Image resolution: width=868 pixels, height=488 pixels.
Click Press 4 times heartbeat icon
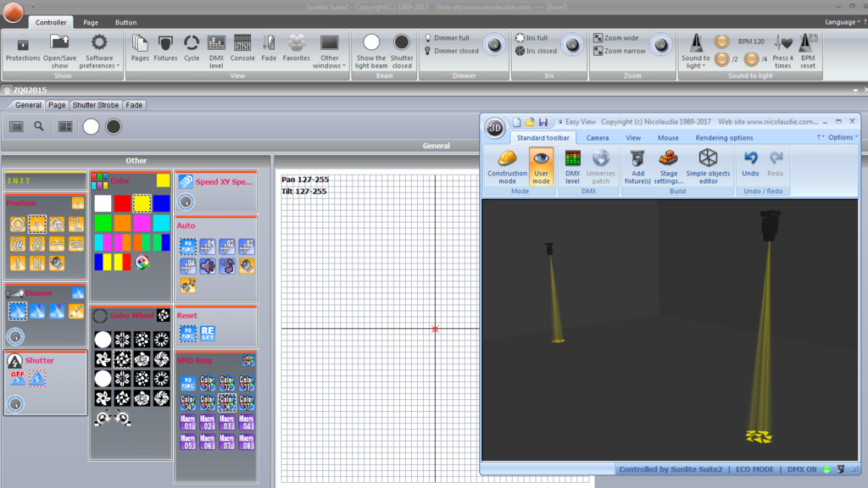[x=782, y=51]
